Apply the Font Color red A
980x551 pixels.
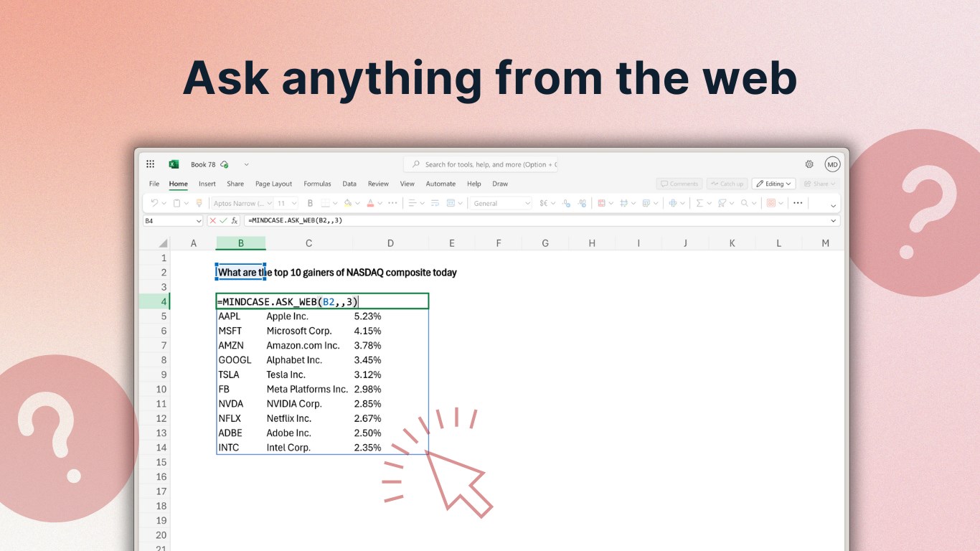pos(370,203)
